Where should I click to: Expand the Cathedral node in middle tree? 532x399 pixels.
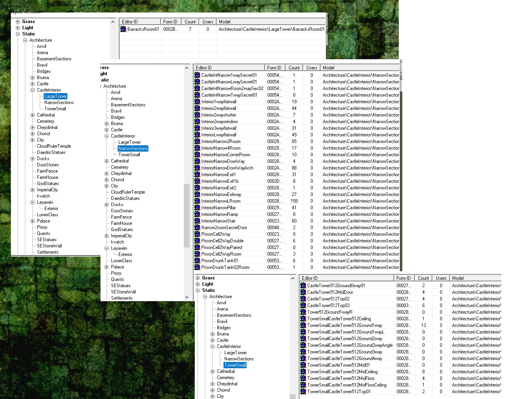coord(107,161)
